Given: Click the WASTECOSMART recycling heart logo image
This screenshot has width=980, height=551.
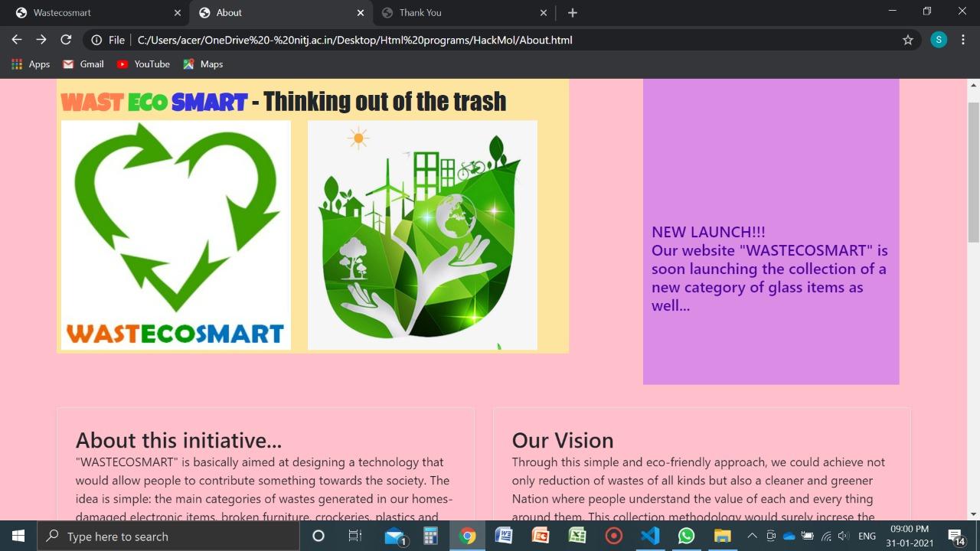Looking at the screenshot, I should [x=176, y=235].
